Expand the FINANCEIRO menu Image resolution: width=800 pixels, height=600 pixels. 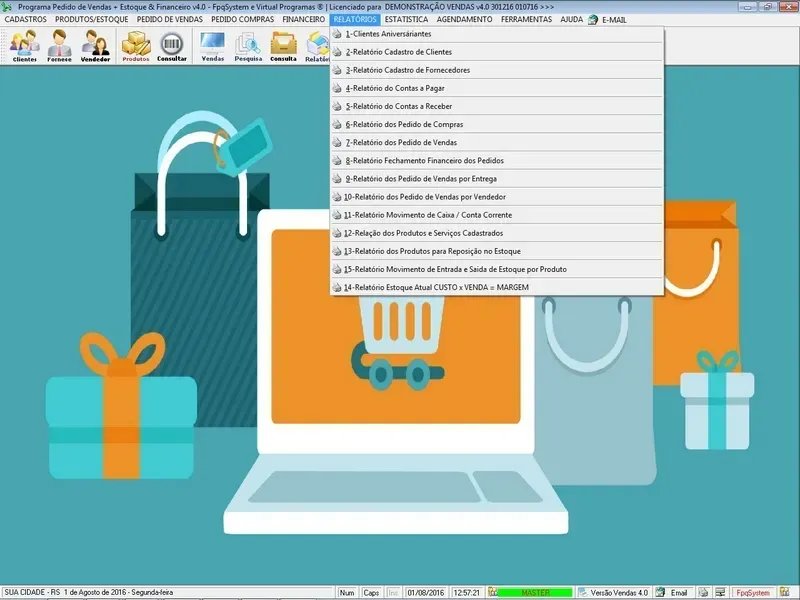303,19
